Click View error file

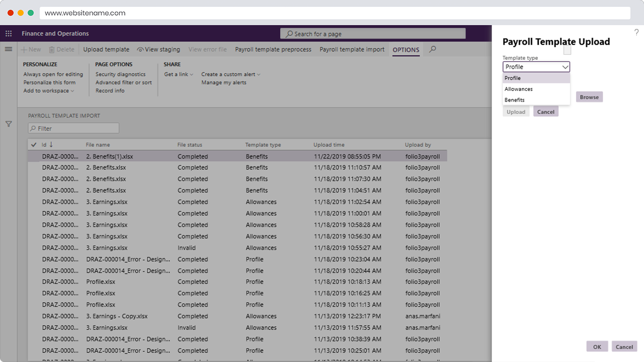(207, 49)
